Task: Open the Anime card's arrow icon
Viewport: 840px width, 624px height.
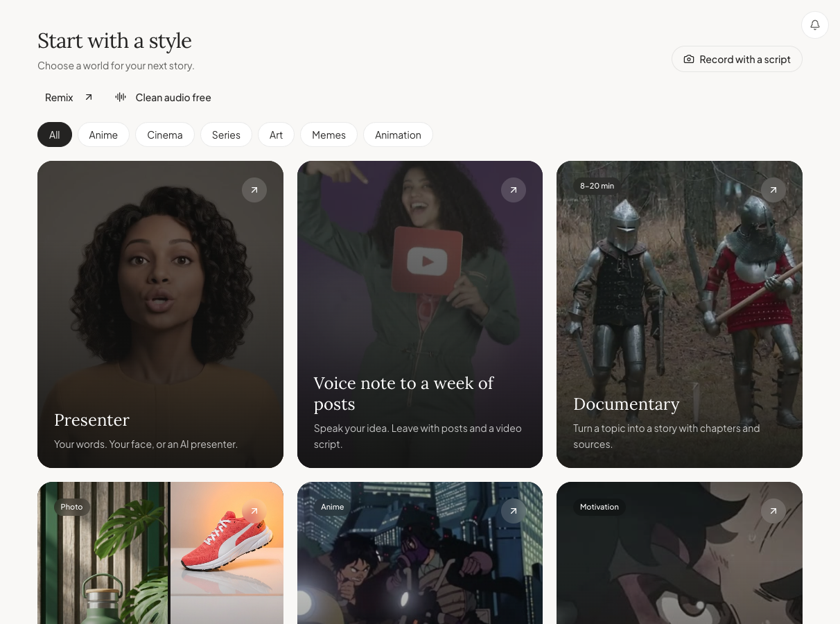Action: (514, 511)
